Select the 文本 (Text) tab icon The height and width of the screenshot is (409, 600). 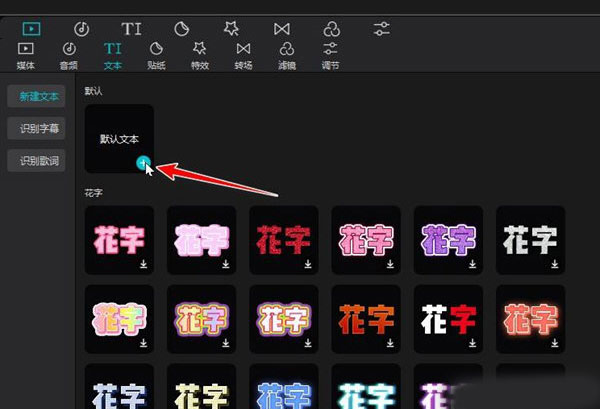coord(112,53)
